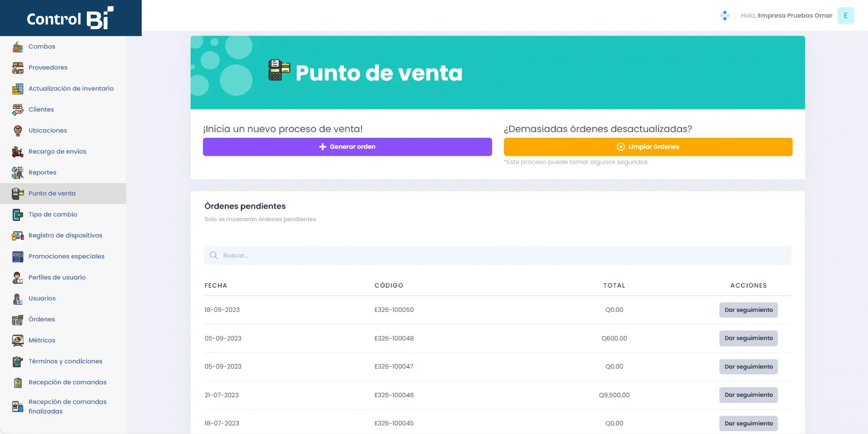Click the Actualización de inventario icon
The image size is (868, 434).
[18, 89]
